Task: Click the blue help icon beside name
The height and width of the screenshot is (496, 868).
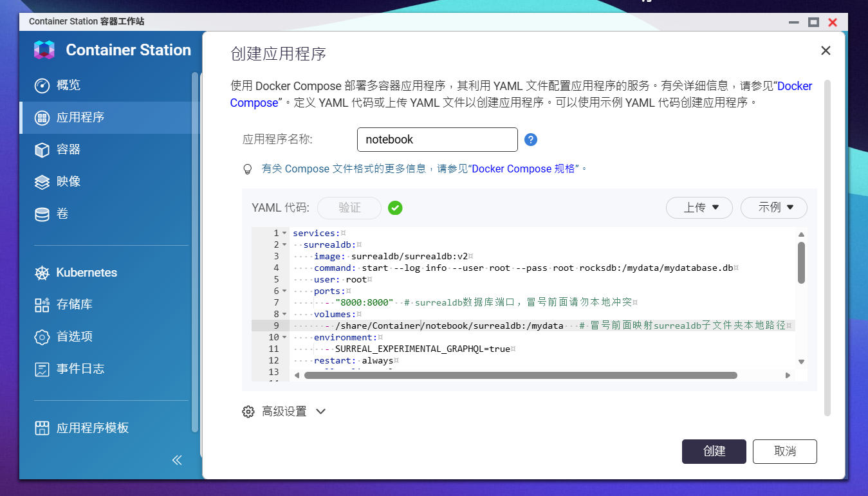Action: [531, 140]
